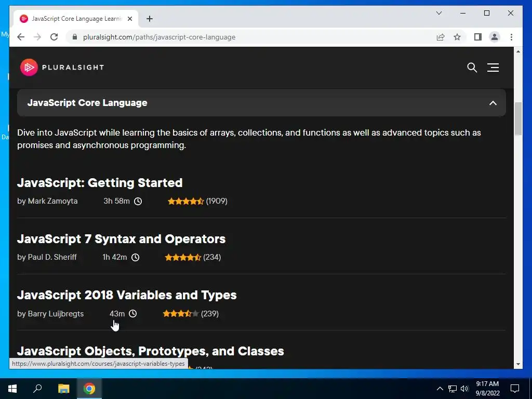Open JavaScript: Getting Started course

coord(100,183)
